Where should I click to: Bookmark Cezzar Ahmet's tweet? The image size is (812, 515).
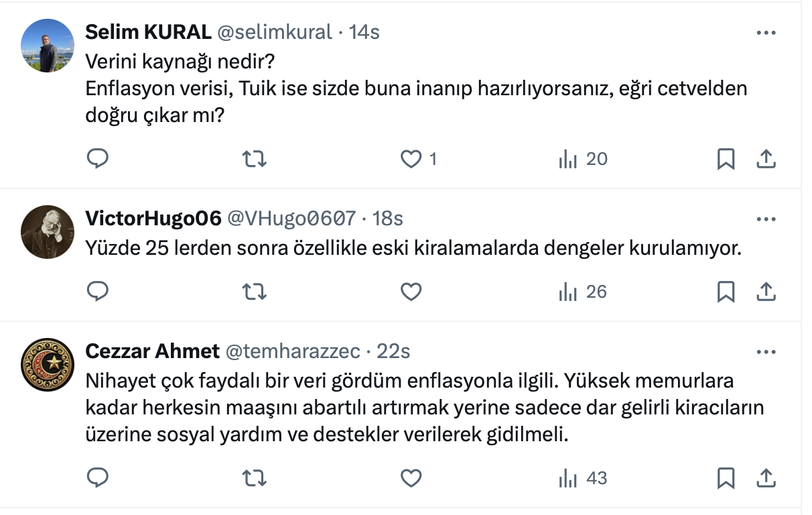(726, 478)
